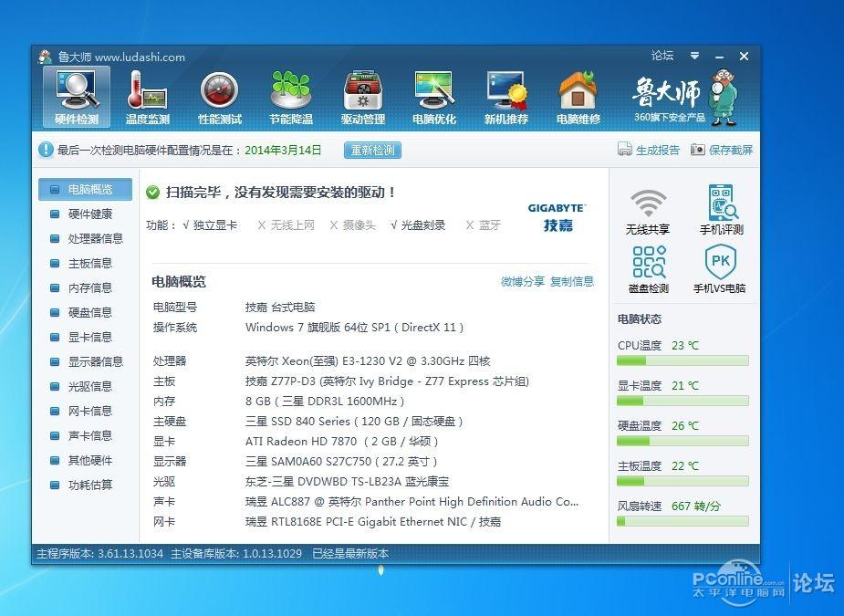Click the 硬盘温度 progress bar

click(x=682, y=441)
